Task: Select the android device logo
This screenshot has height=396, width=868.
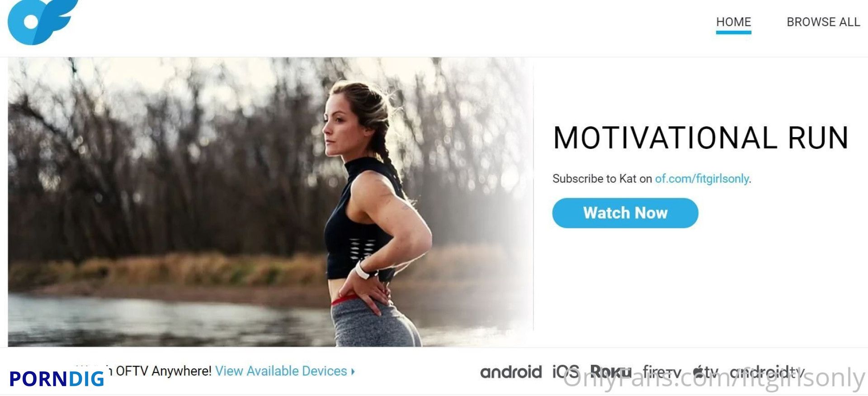Action: tap(511, 372)
